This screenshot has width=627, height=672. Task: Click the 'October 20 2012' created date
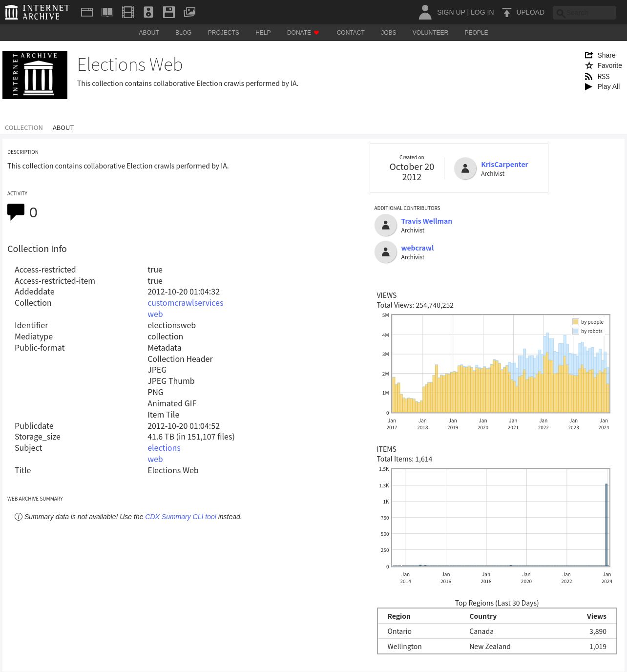pyautogui.click(x=412, y=172)
